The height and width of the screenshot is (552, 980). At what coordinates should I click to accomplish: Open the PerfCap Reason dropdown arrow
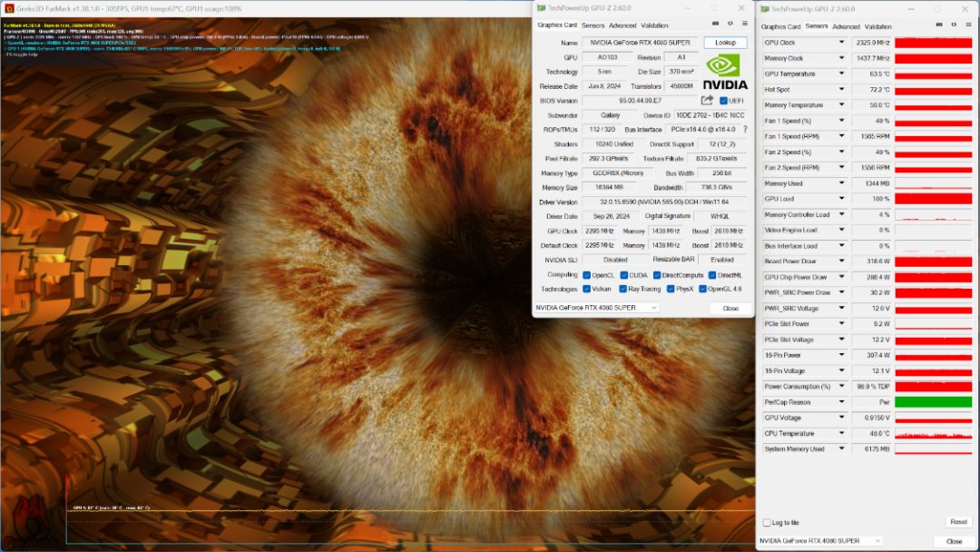[841, 402]
